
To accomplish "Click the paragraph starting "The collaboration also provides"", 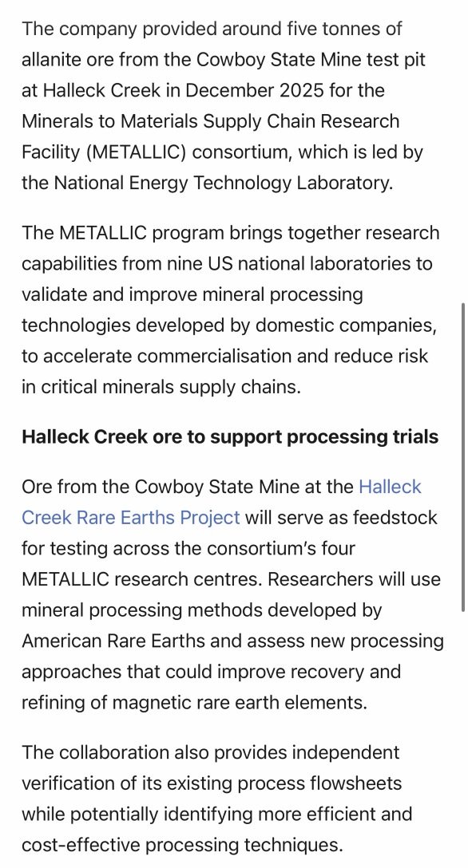I will click(x=216, y=799).
